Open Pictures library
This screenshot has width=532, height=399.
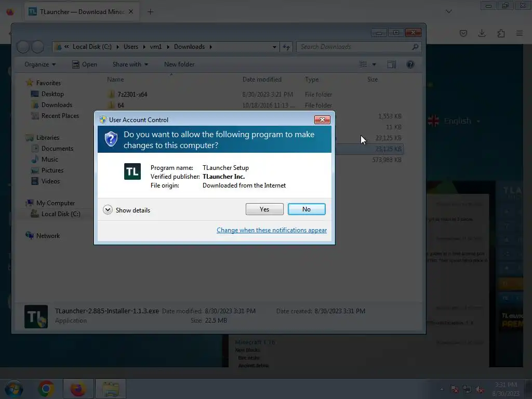[52, 170]
